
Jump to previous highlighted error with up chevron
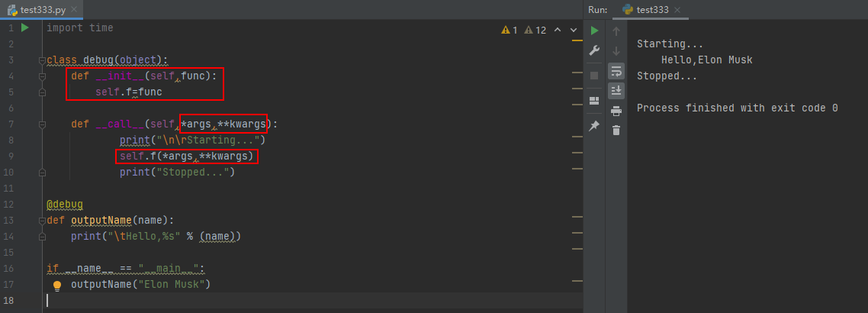pyautogui.click(x=557, y=31)
